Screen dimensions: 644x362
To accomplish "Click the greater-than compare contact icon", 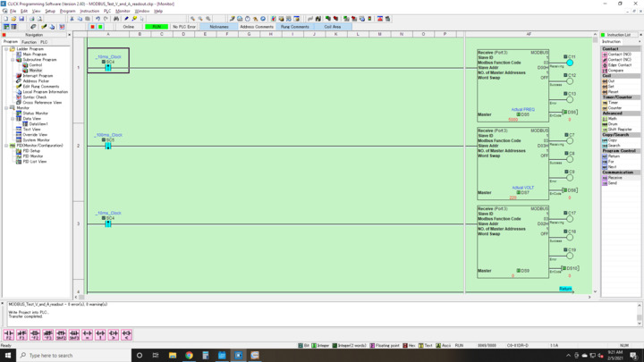I will (114, 334).
